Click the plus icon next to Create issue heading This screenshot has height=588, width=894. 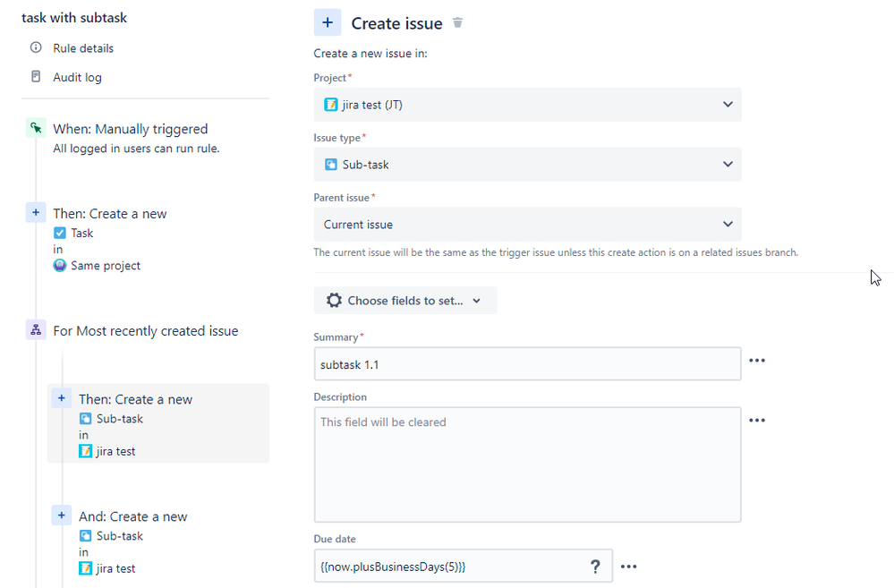click(328, 23)
